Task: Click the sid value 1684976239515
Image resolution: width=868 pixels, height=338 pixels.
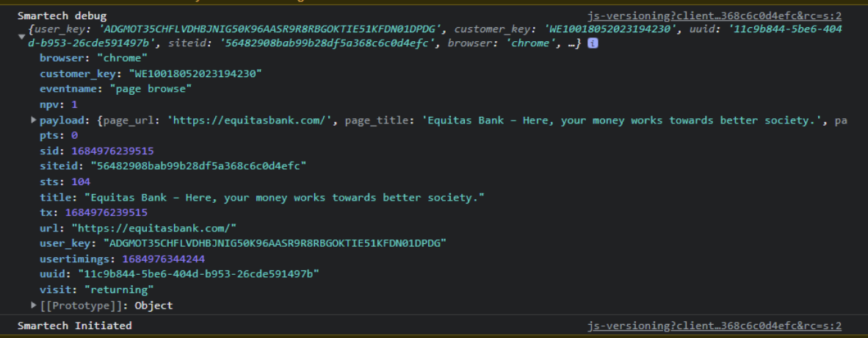Action: tap(112, 151)
